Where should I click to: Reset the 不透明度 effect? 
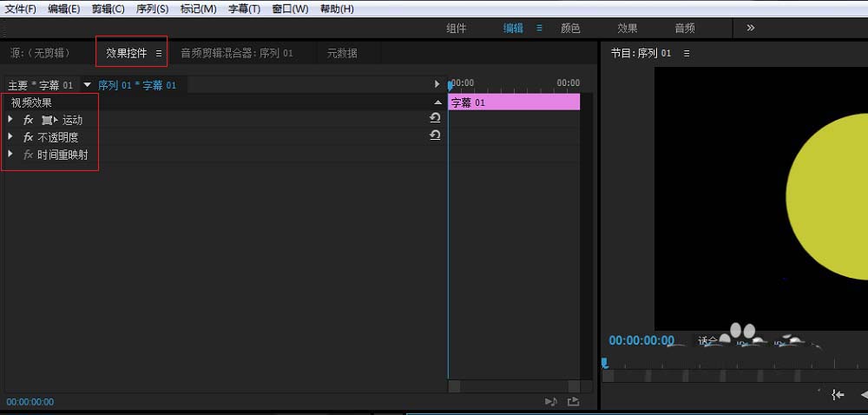click(435, 135)
